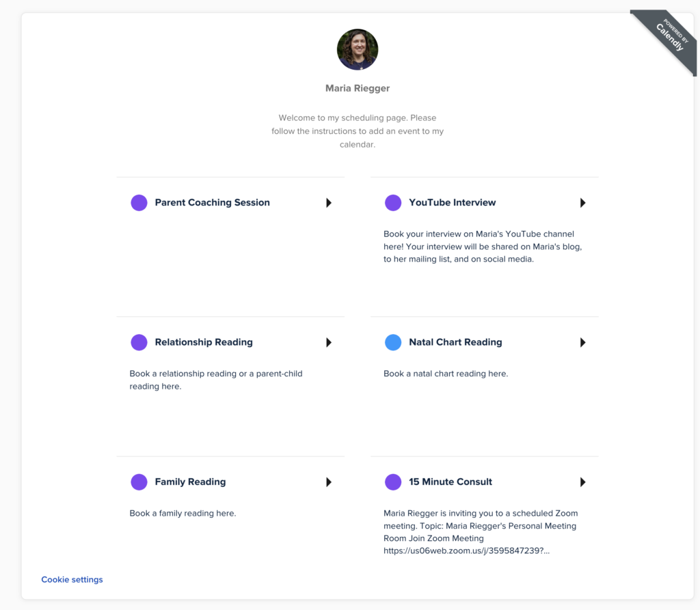This screenshot has width=700, height=610.
Task: Select the Parent Coaching Session title
Action: pyautogui.click(x=212, y=203)
